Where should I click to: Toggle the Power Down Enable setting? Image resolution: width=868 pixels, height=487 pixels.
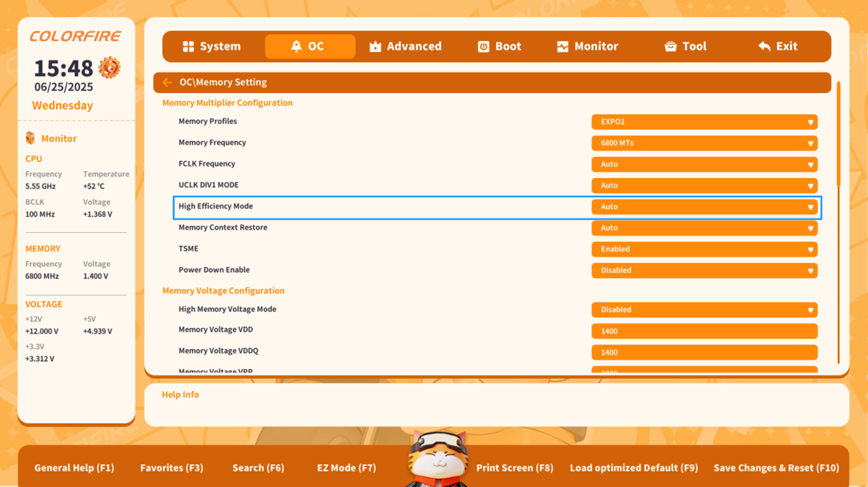(704, 271)
